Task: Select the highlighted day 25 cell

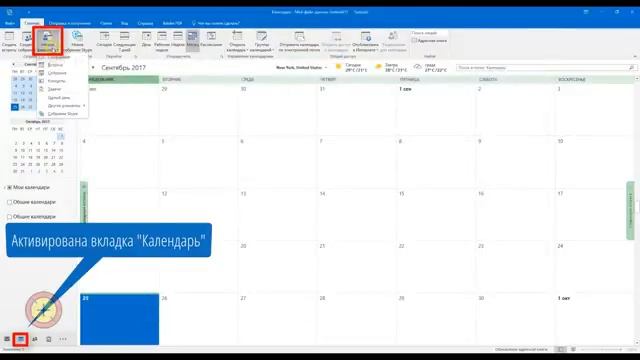Action: [x=120, y=319]
